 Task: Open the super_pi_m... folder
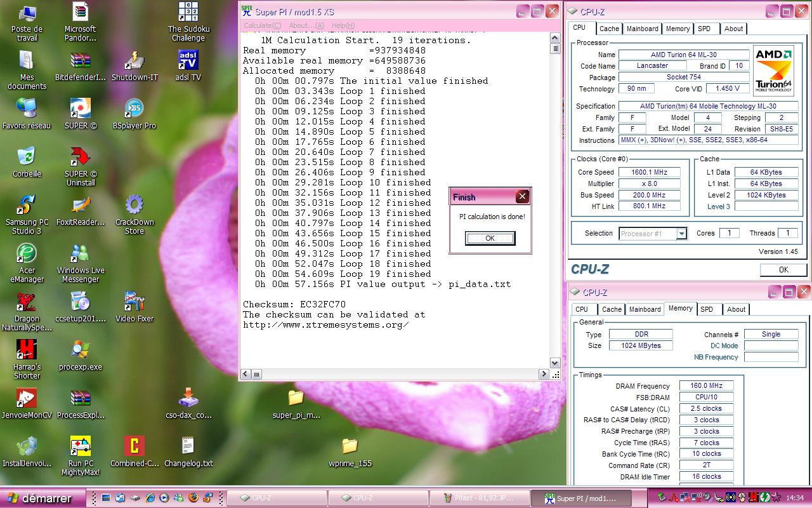click(x=296, y=404)
